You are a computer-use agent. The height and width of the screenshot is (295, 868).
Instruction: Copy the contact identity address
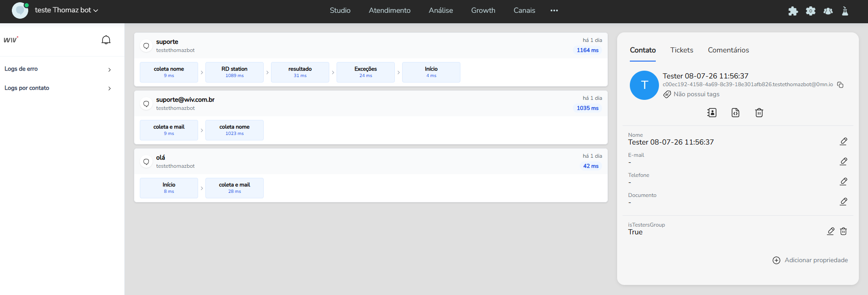click(840, 85)
